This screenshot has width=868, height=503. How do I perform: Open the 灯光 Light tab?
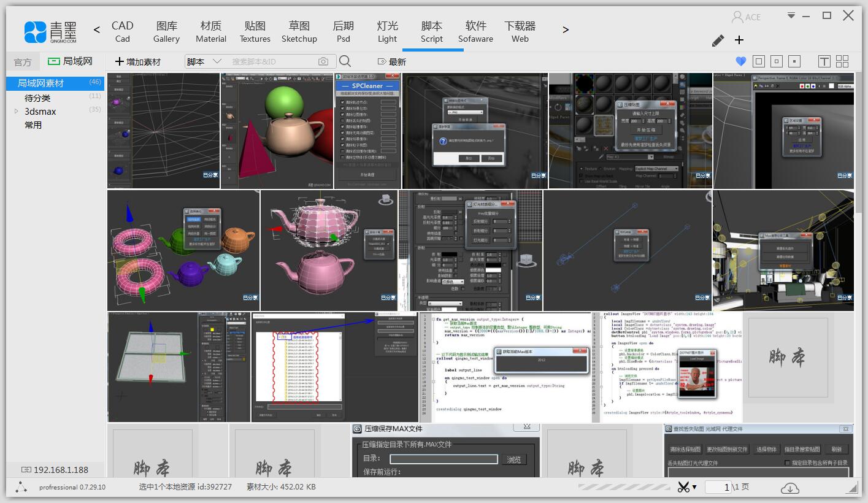coord(387,31)
